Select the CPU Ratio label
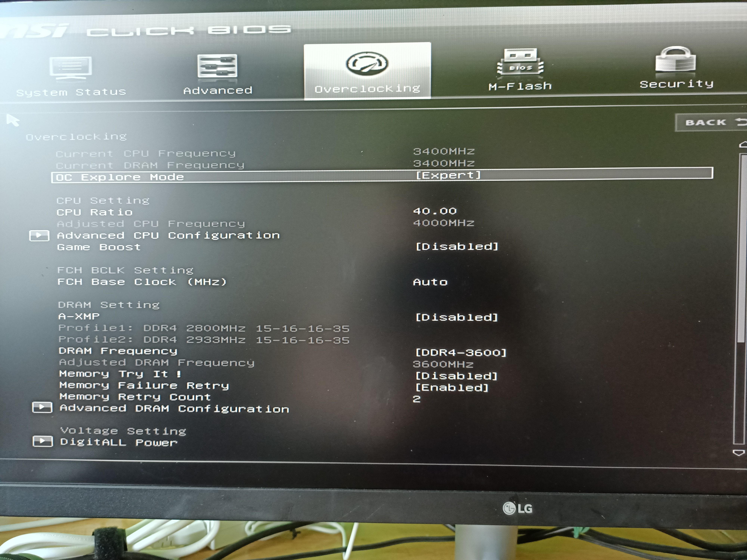The width and height of the screenshot is (747, 560). pyautogui.click(x=94, y=212)
